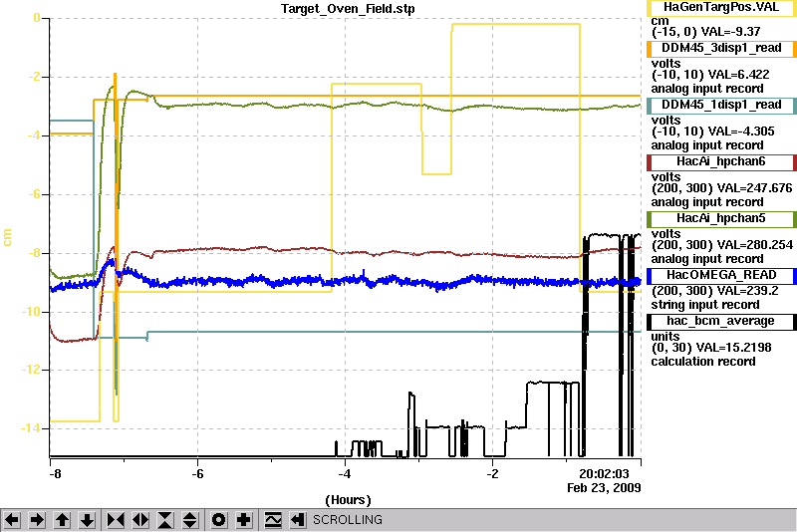Select the HaGenTargPos.VAL curve legend

tap(721, 7)
